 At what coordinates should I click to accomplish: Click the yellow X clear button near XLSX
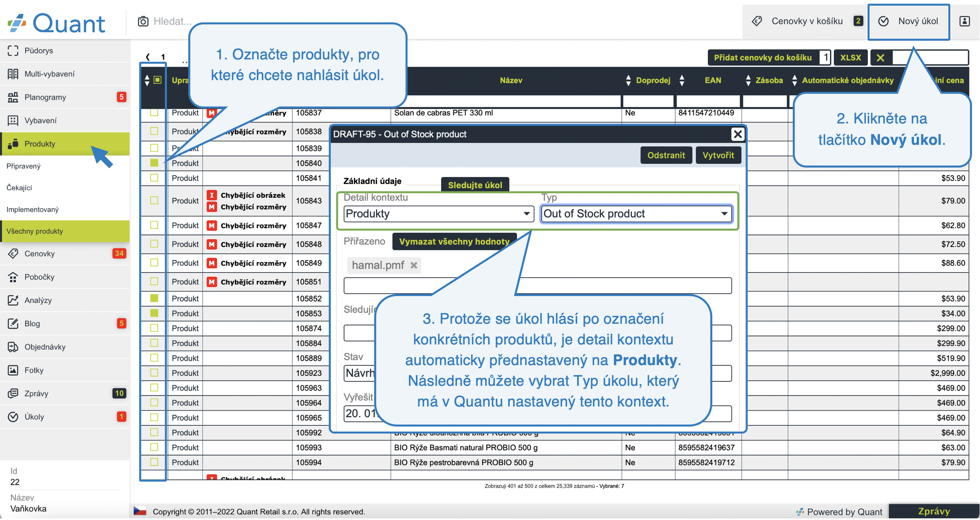880,58
